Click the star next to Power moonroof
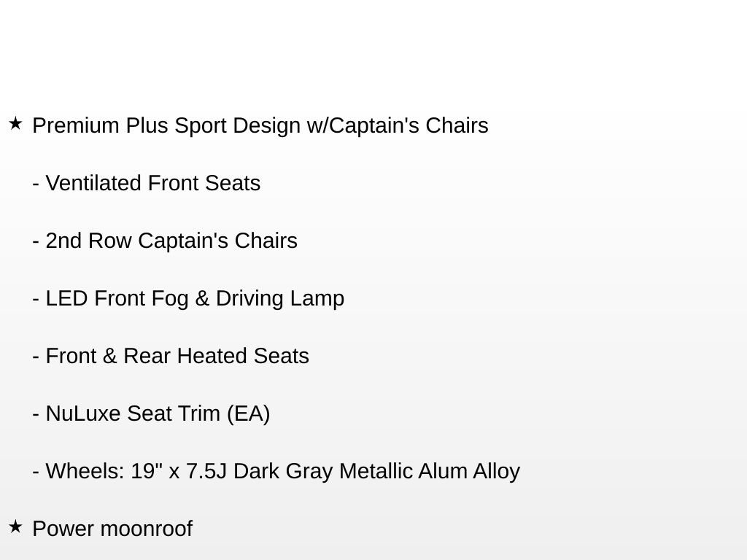 coord(15,526)
